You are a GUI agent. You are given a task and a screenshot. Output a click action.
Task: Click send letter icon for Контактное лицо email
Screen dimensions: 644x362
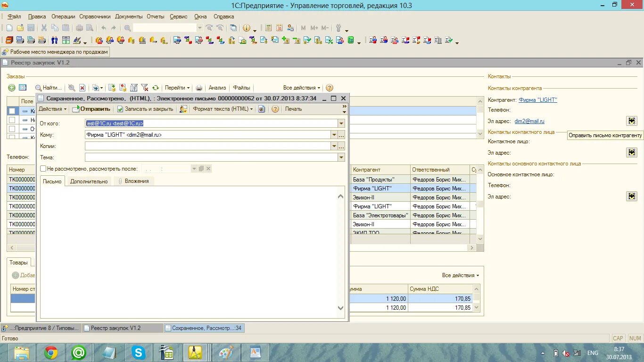pos(632,152)
